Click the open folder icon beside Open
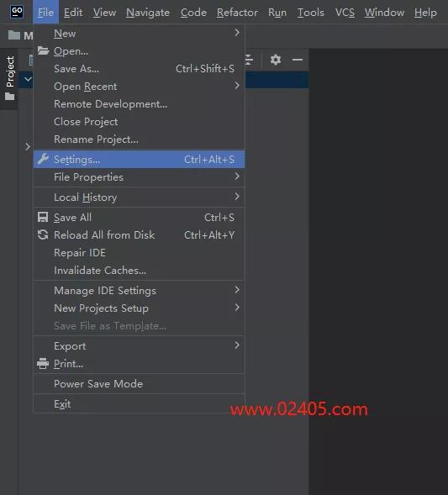Image resolution: width=448 pixels, height=495 pixels. pos(43,50)
